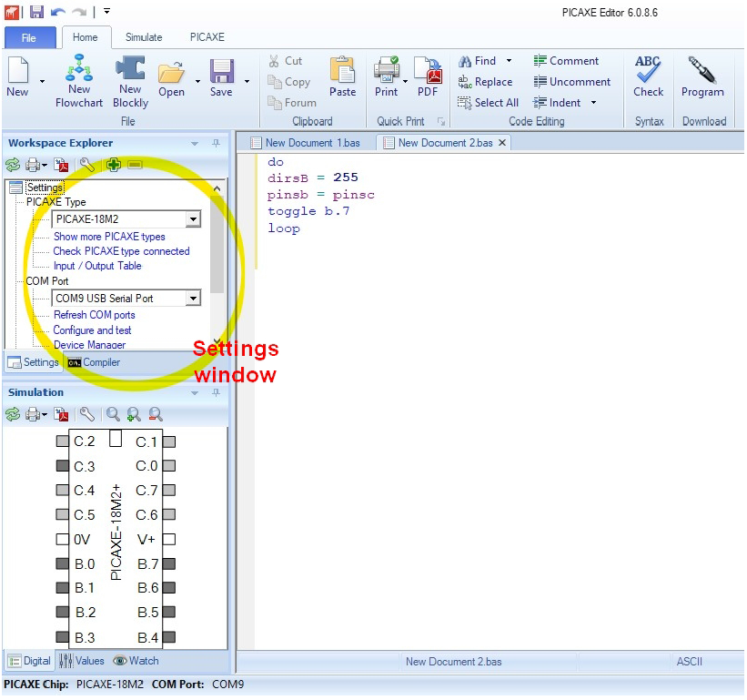Click the refresh icon in Workspace Explorer toolbar
The image size is (747, 700).
[x=13, y=165]
